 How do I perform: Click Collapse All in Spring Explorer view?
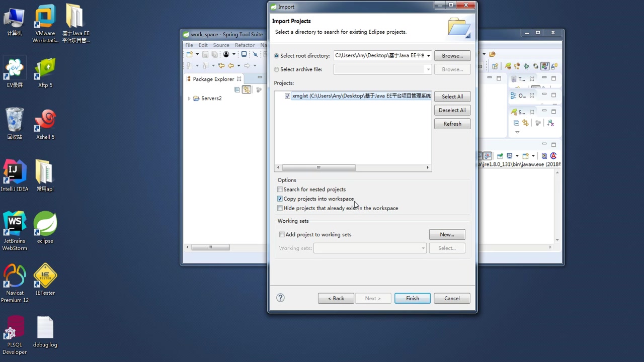(x=517, y=123)
